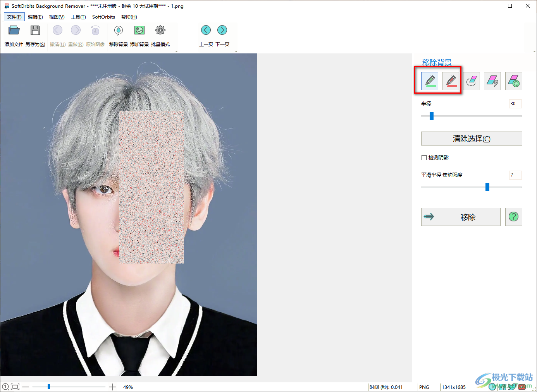Select the lasso eraser tool

472,81
